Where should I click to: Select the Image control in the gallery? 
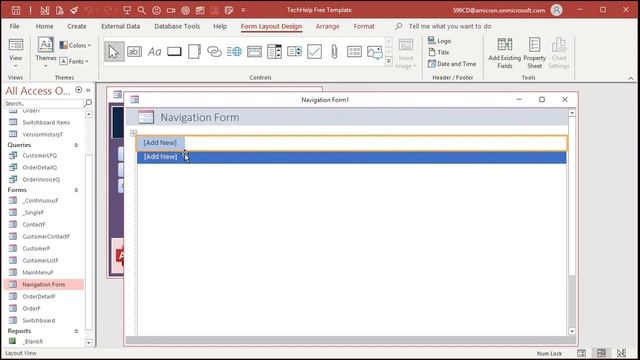pos(374,52)
